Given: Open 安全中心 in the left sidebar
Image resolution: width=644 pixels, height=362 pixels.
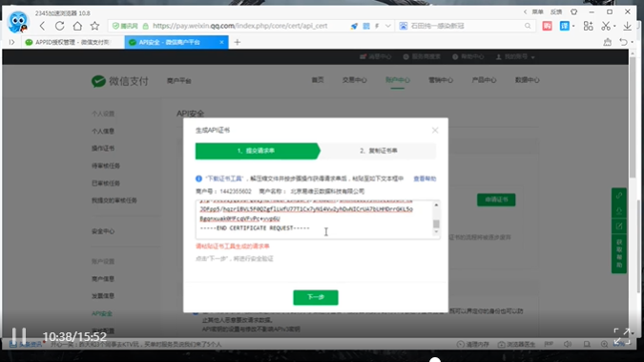Looking at the screenshot, I should (103, 231).
